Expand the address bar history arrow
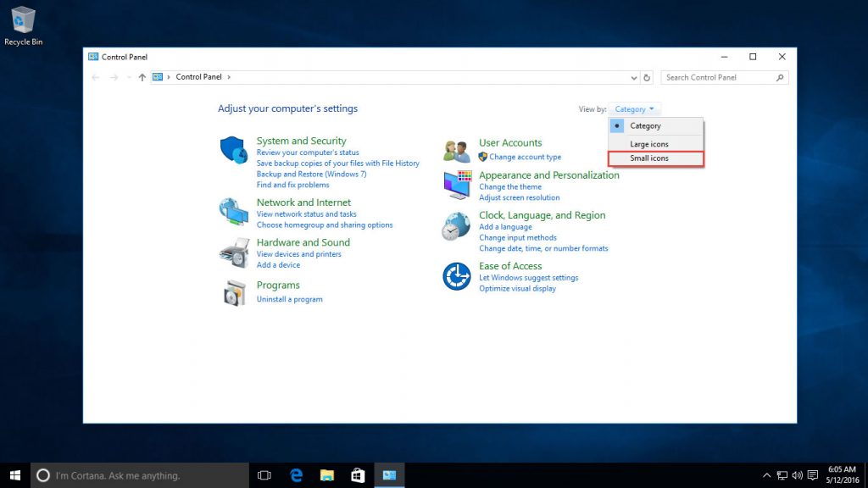The width and height of the screenshot is (868, 488). pyautogui.click(x=633, y=77)
